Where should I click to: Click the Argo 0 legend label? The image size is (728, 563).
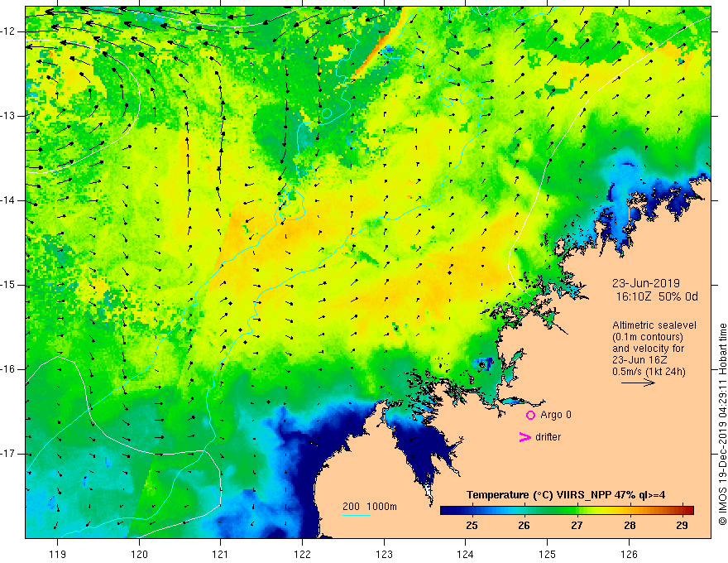(x=556, y=415)
